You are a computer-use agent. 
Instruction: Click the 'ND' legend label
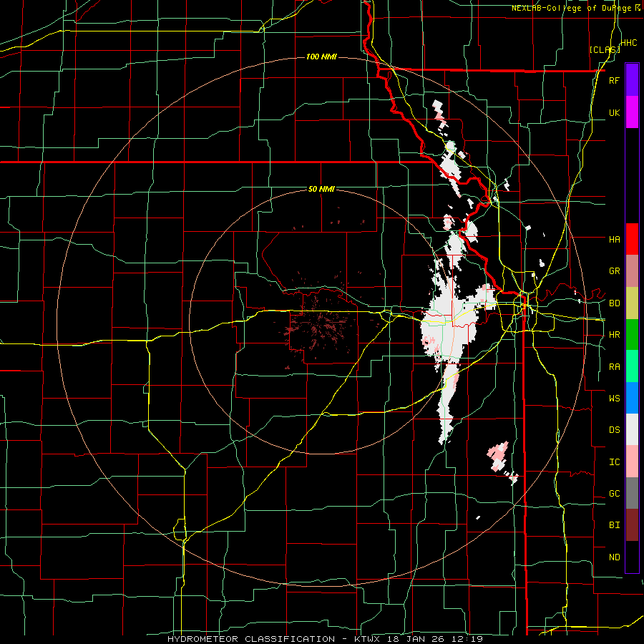tap(614, 557)
